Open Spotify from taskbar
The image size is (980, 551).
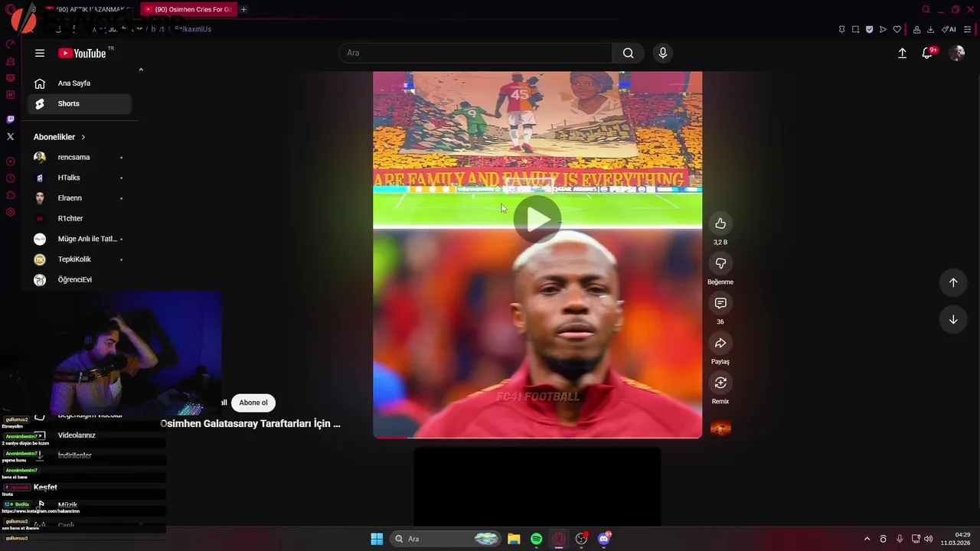pyautogui.click(x=537, y=539)
